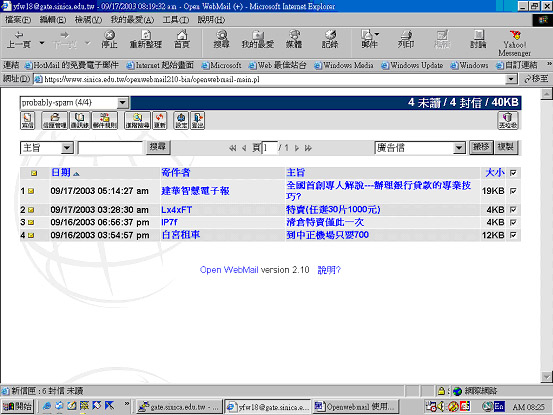The height and width of the screenshot is (415, 553).
Task: Toggle checkbox for message from IP7f
Action: pos(513,222)
